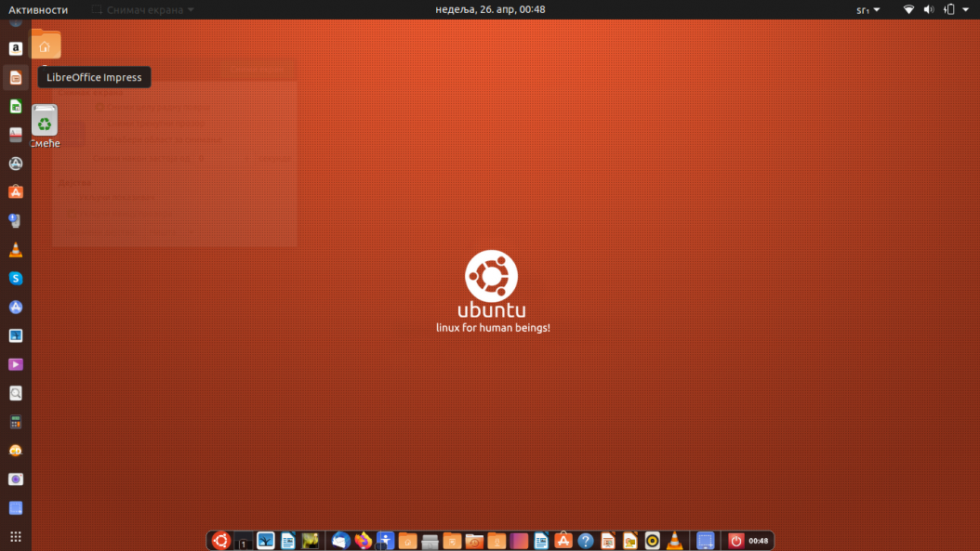Click the 00:48 clock in bottom dock
Viewport: 980px width, 551px height.
click(x=759, y=541)
